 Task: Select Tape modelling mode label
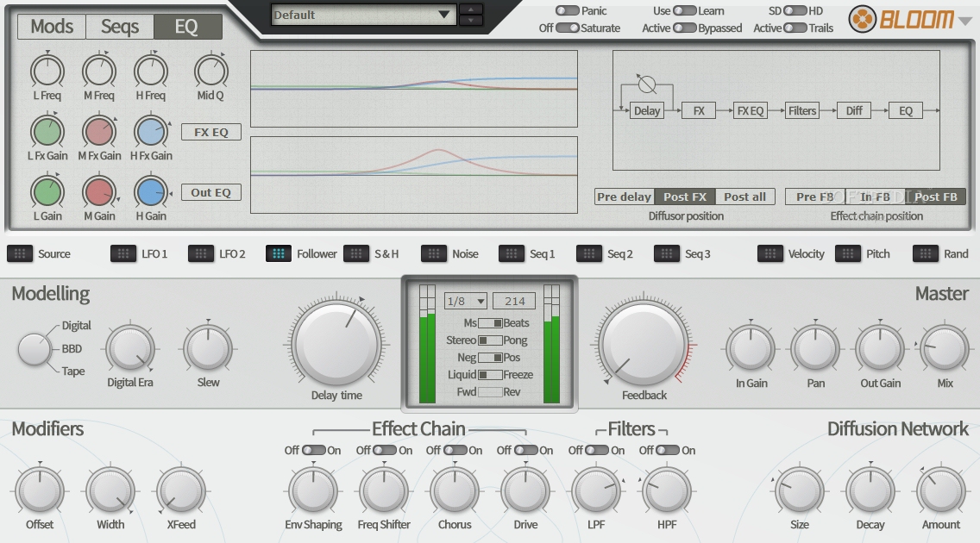73,371
